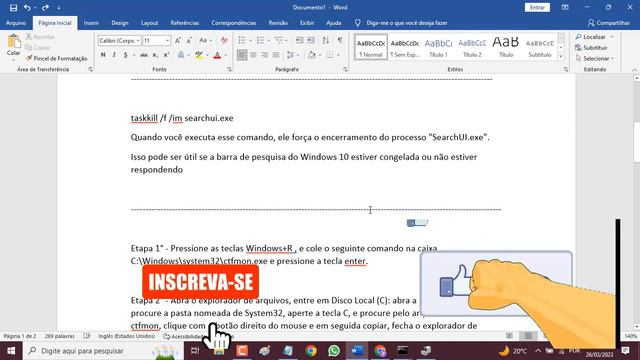Apply superscript formatting

tap(166, 55)
